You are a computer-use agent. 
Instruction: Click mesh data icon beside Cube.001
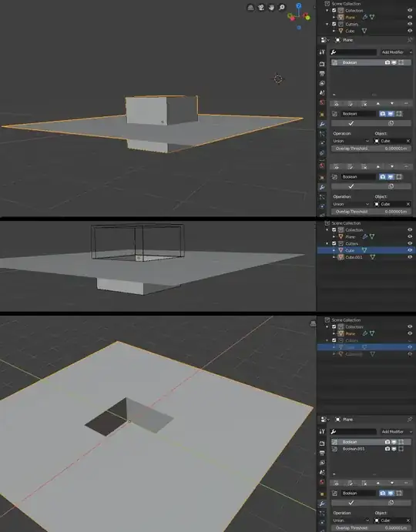coord(373,257)
